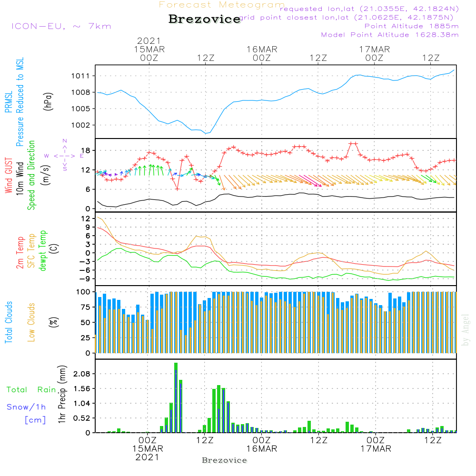The image size is (476, 476).
Task: Select the red 'Wind GUST' label
Action: 9,176
